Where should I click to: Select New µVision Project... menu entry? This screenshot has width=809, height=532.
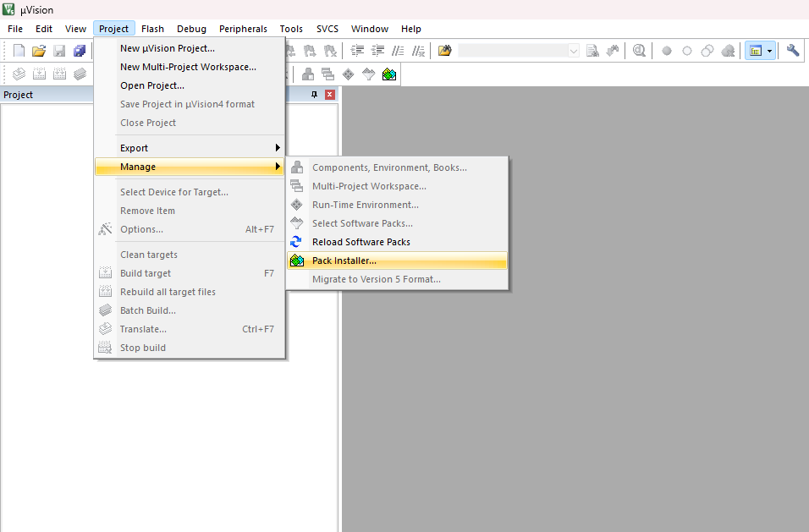click(x=168, y=48)
